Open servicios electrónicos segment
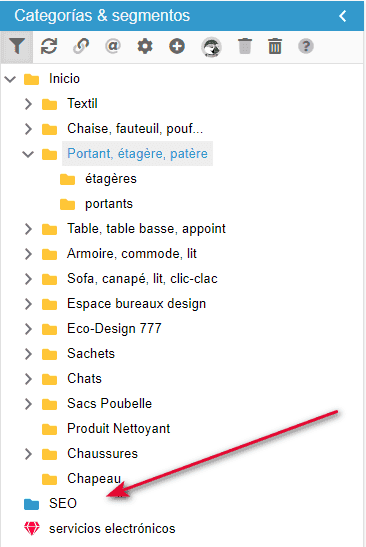This screenshot has width=366, height=547. tap(112, 529)
